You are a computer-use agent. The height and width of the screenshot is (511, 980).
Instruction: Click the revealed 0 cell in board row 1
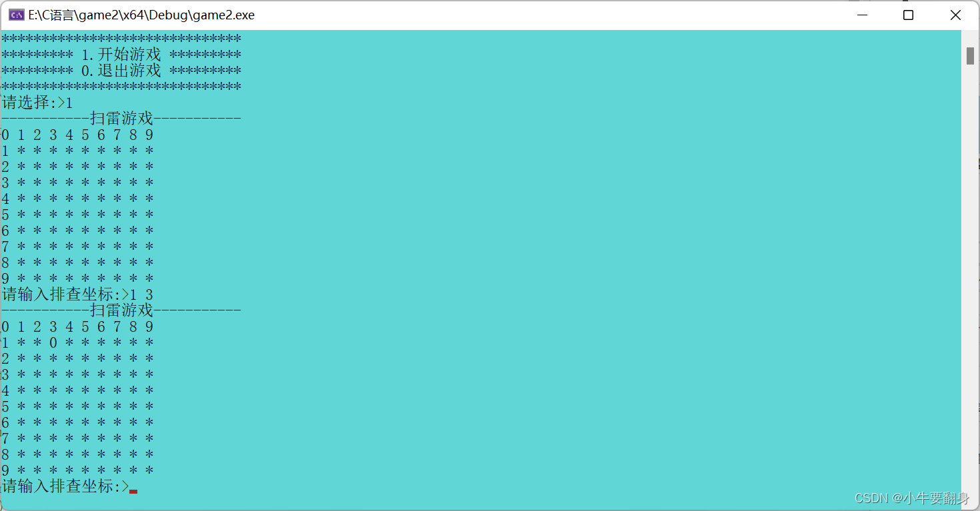click(x=53, y=343)
